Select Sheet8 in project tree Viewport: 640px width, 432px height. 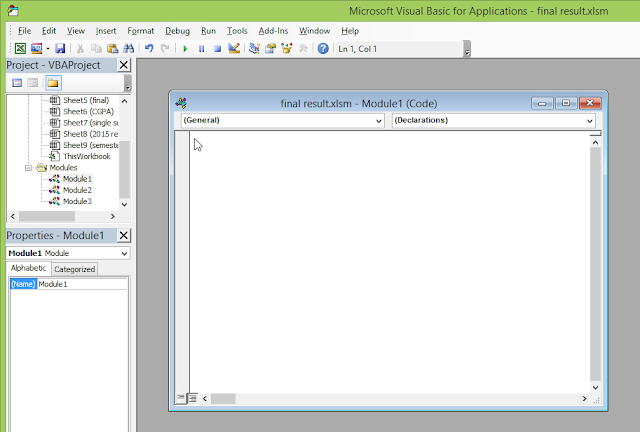coord(91,134)
